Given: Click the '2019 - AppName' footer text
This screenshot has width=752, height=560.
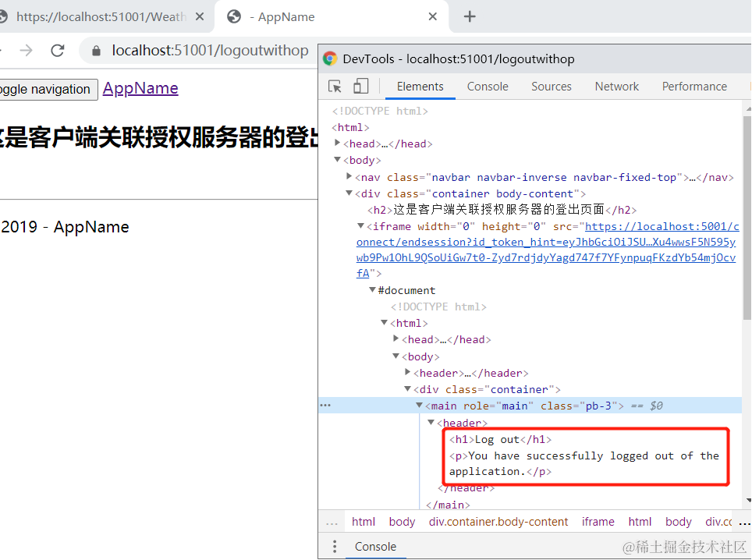Looking at the screenshot, I should (x=65, y=227).
